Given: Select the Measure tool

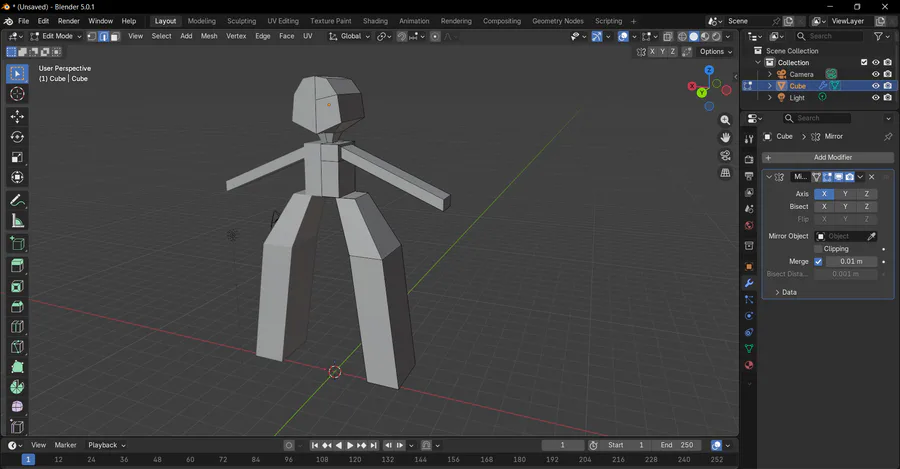Looking at the screenshot, I should click(x=17, y=221).
